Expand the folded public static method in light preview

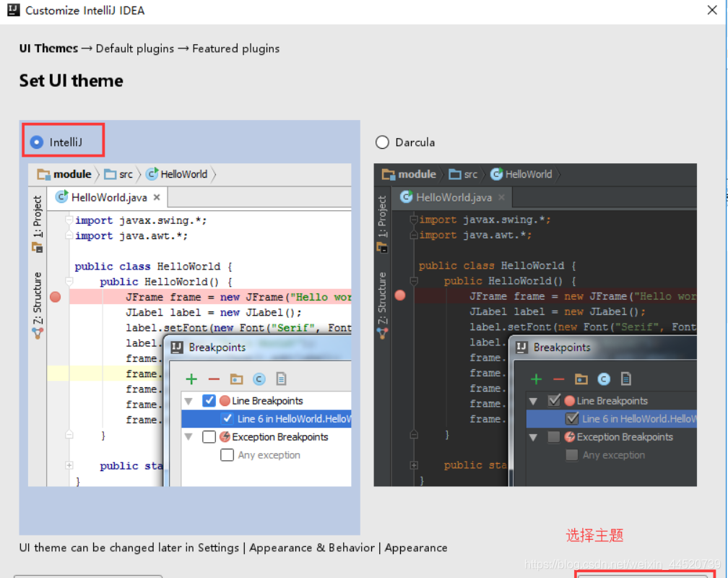pos(69,465)
